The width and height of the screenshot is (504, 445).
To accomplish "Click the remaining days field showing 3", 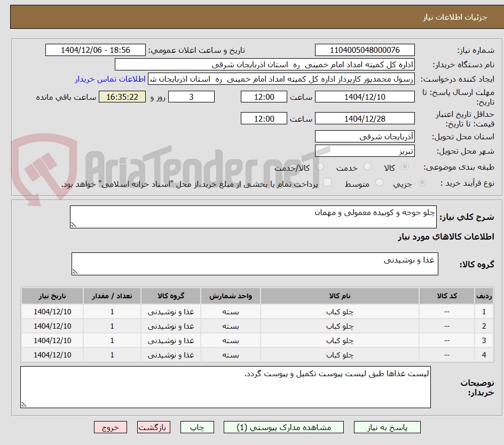I will [x=191, y=97].
